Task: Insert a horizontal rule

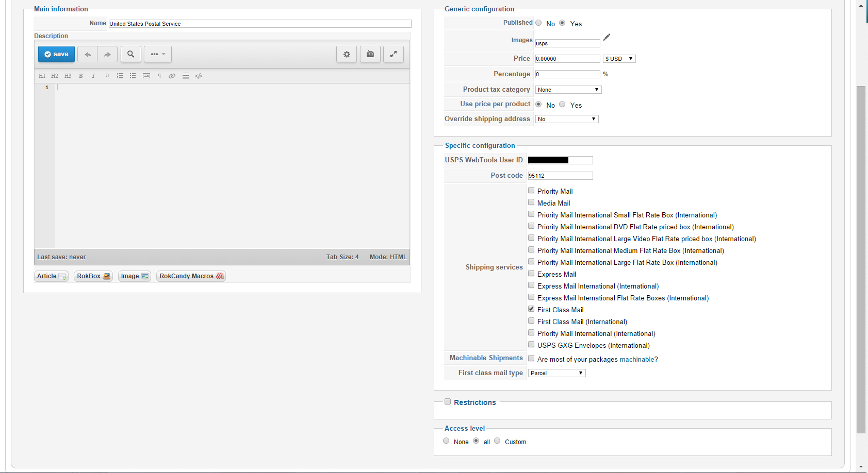Action: 186,76
